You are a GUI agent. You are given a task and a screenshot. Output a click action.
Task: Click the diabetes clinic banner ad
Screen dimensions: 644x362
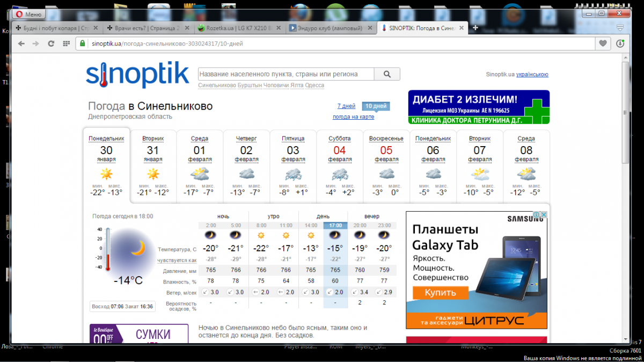479,107
